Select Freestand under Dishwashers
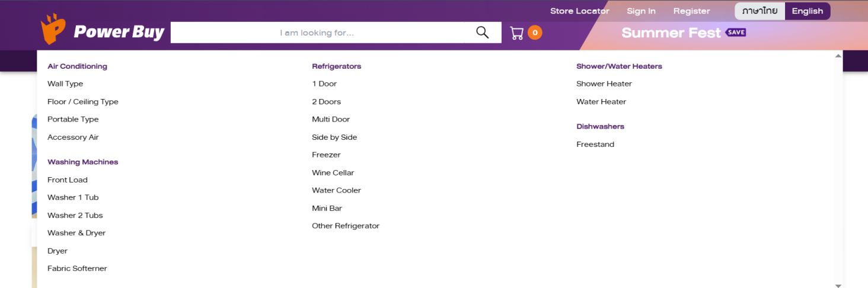 595,145
